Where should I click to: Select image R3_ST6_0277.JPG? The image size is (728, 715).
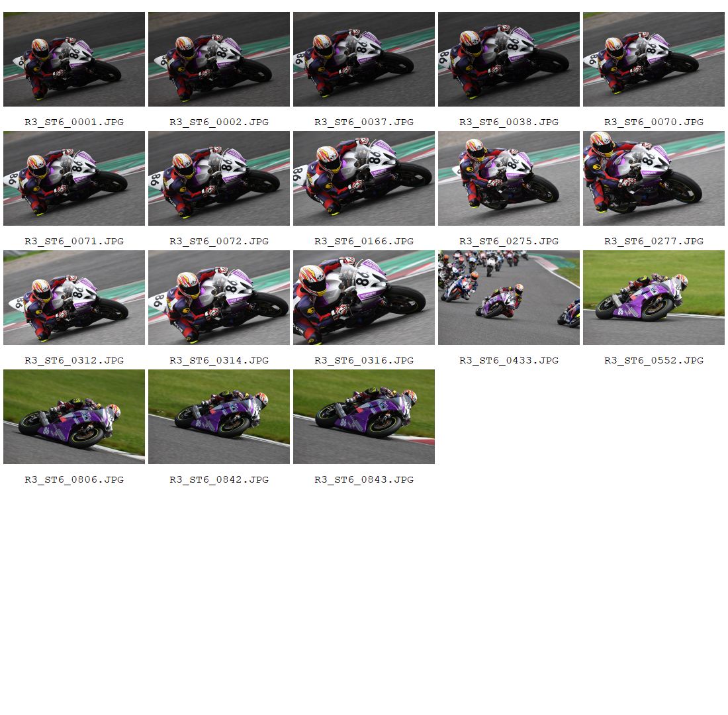point(653,178)
